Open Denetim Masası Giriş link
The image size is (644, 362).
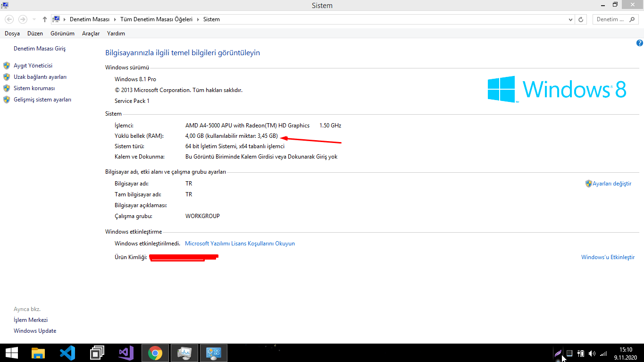[40, 49]
